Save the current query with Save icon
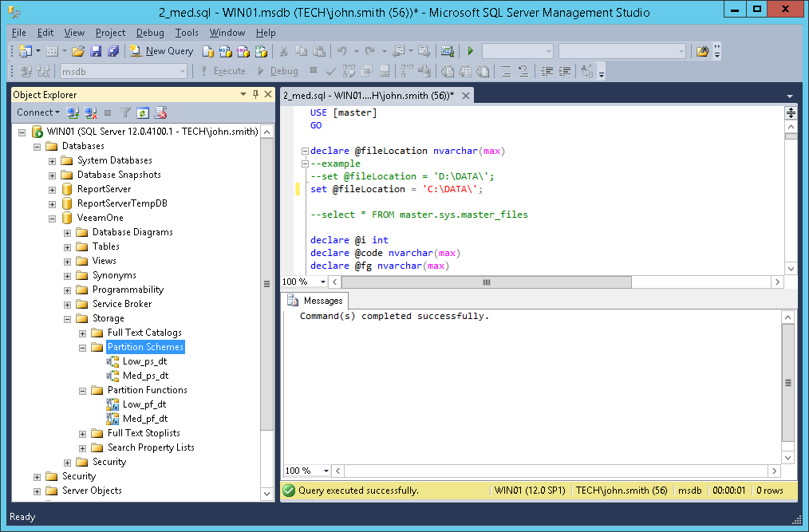This screenshot has width=809, height=532. coord(96,51)
